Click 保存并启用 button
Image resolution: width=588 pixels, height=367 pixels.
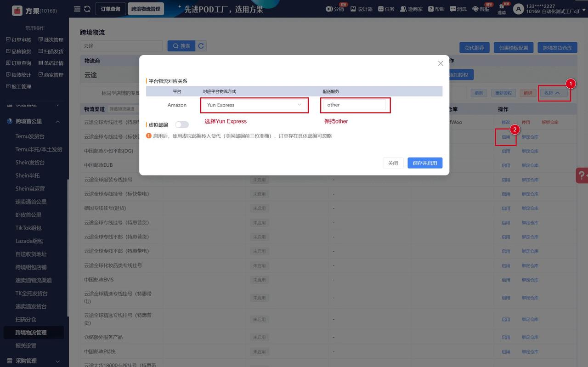click(425, 163)
